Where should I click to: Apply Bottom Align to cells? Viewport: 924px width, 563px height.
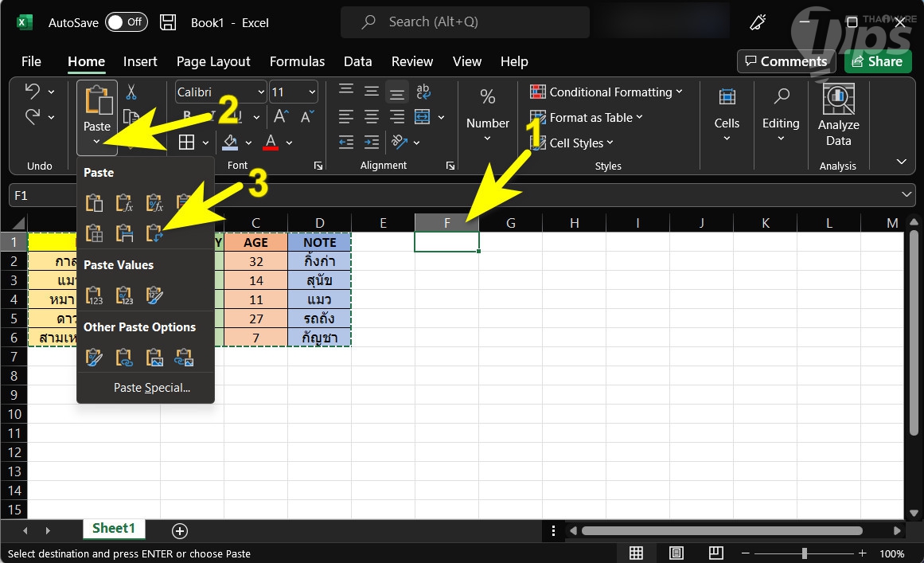click(397, 92)
